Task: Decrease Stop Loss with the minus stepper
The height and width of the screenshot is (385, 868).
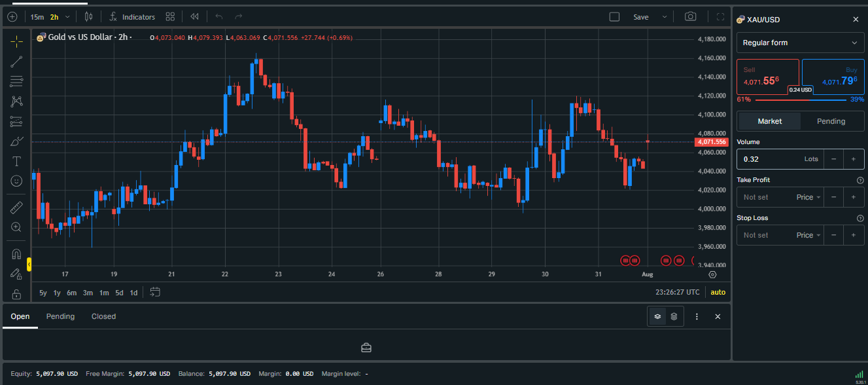Action: pos(833,235)
